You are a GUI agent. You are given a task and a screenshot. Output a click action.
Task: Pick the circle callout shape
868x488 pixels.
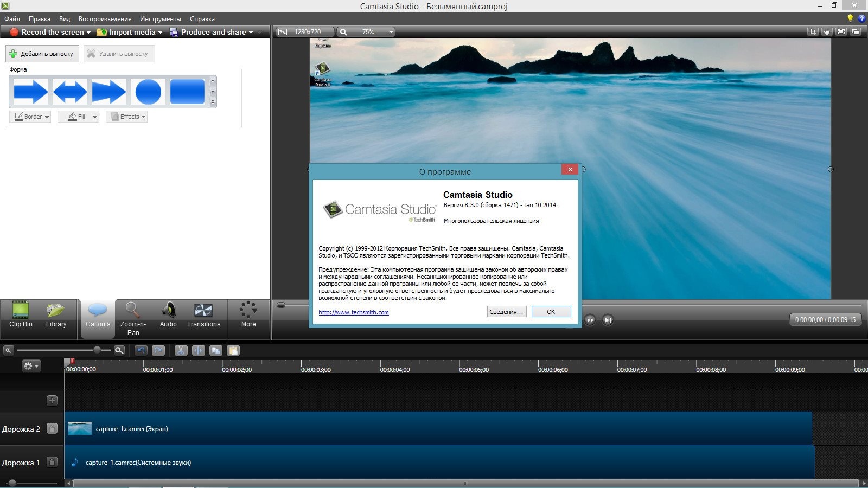coord(148,92)
